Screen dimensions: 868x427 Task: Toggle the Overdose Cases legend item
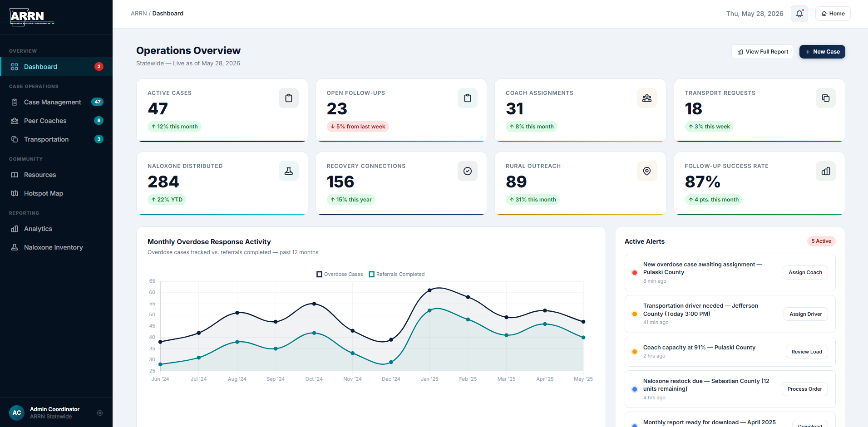point(340,274)
